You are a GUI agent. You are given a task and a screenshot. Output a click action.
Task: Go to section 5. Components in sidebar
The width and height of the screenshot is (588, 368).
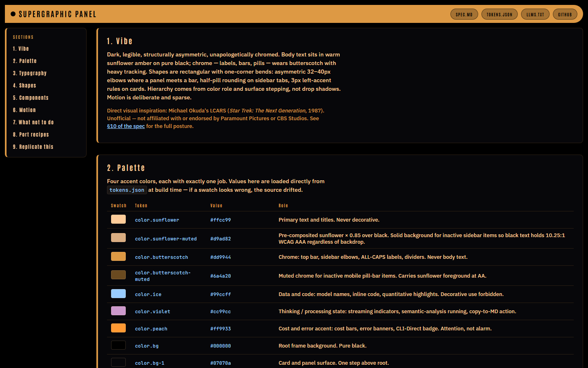coord(31,98)
